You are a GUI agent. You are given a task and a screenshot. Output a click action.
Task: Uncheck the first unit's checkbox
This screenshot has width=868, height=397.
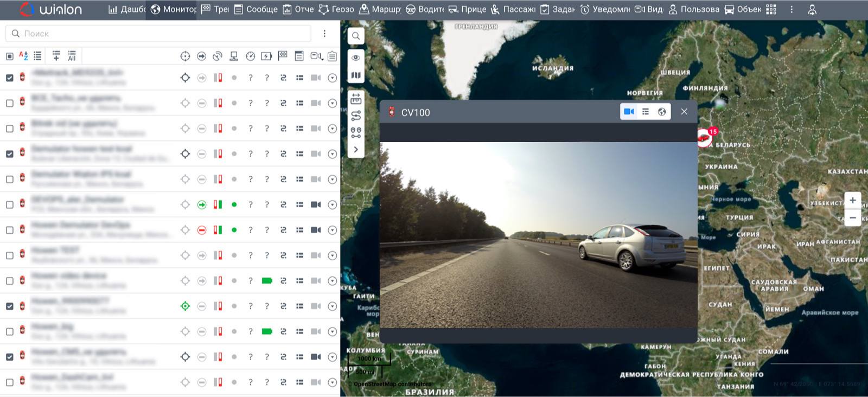(x=10, y=78)
